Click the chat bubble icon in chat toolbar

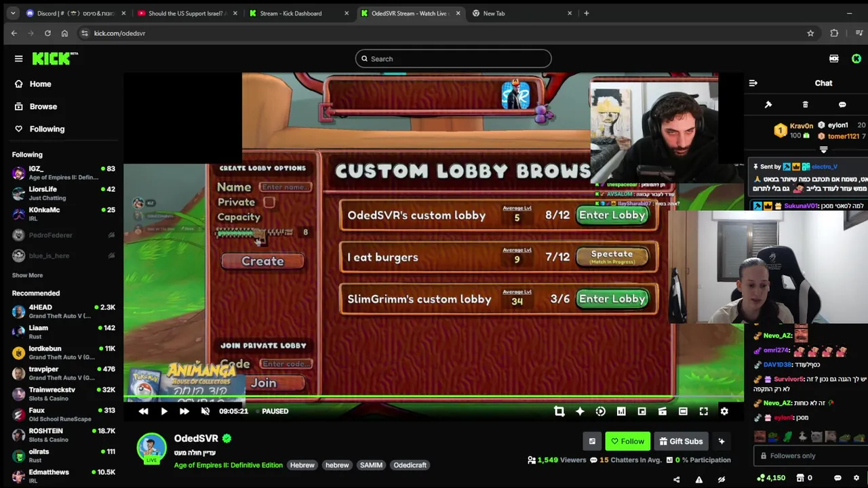(x=842, y=105)
